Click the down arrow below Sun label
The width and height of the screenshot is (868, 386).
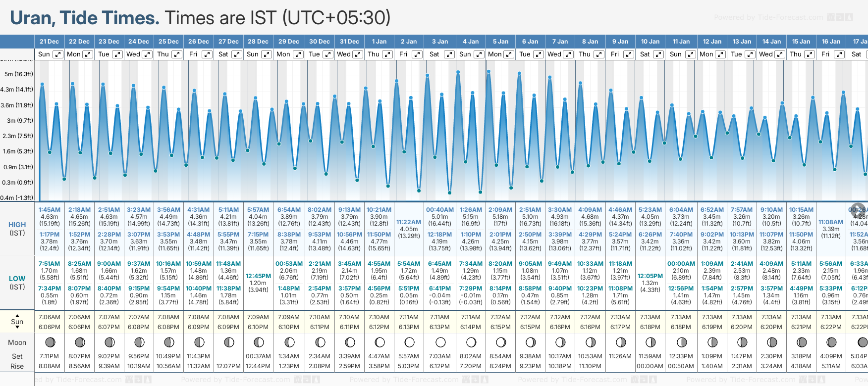tap(17, 328)
